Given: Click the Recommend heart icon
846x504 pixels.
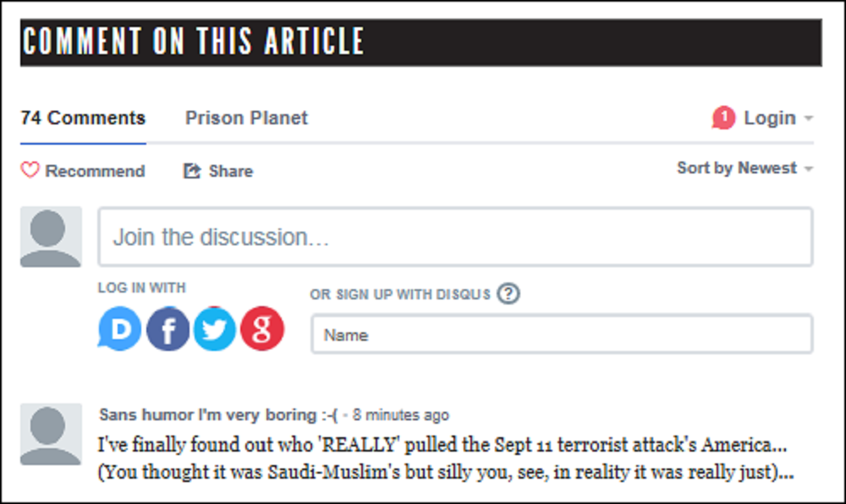Looking at the screenshot, I should pyautogui.click(x=30, y=171).
